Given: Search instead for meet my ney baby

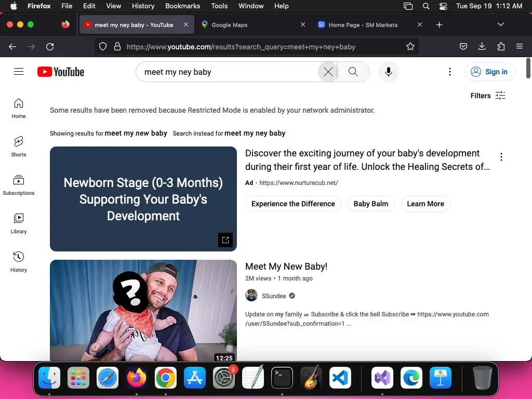Looking at the screenshot, I should [x=255, y=133].
